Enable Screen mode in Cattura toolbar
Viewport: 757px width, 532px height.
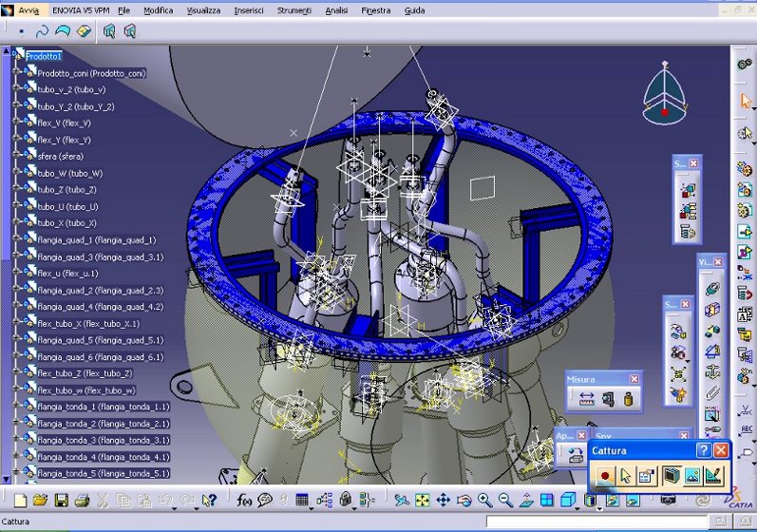pyautogui.click(x=672, y=477)
